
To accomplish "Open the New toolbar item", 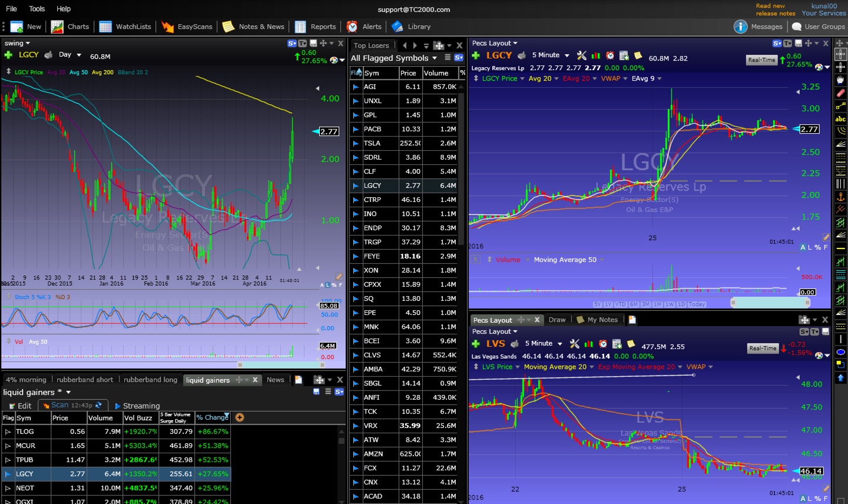I will point(26,26).
